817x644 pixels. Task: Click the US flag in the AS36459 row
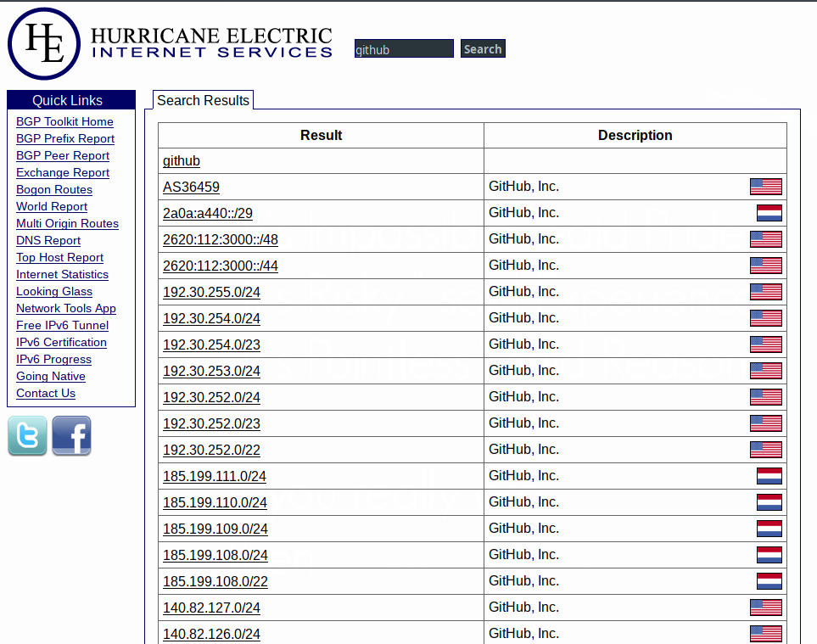(x=766, y=187)
